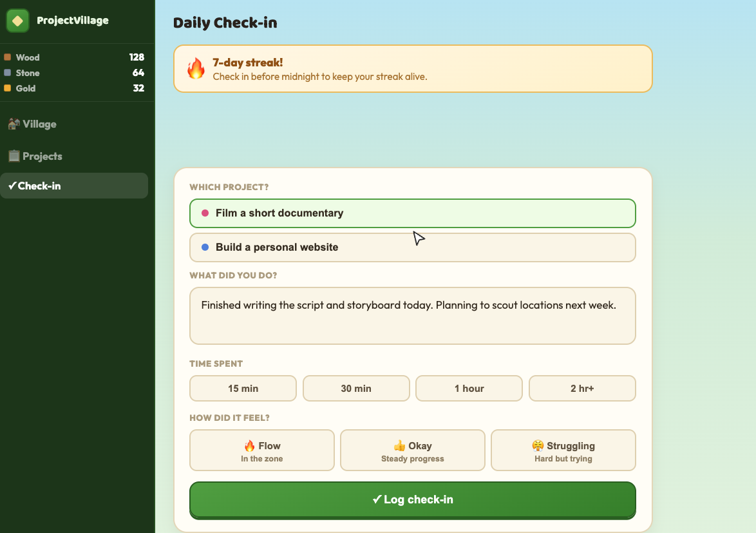Screen dimensions: 756x533
Task: Click the fire icon in streak banner
Action: [x=196, y=68]
